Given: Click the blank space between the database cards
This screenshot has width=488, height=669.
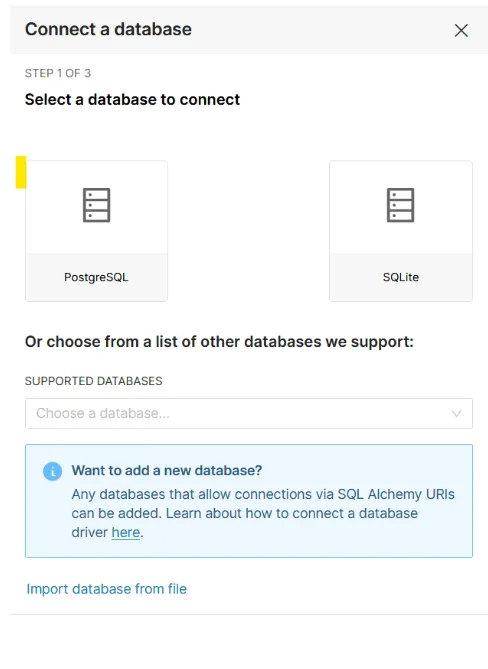Looking at the screenshot, I should (248, 231).
